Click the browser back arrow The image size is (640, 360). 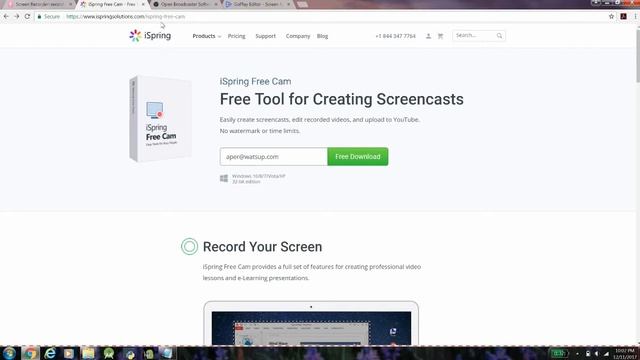click(x=6, y=16)
